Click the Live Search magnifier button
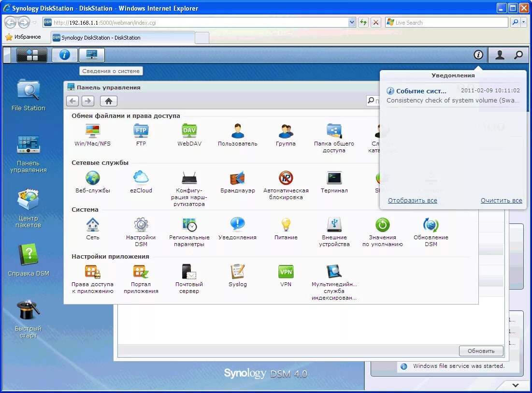This screenshot has height=393, width=532. (516, 22)
